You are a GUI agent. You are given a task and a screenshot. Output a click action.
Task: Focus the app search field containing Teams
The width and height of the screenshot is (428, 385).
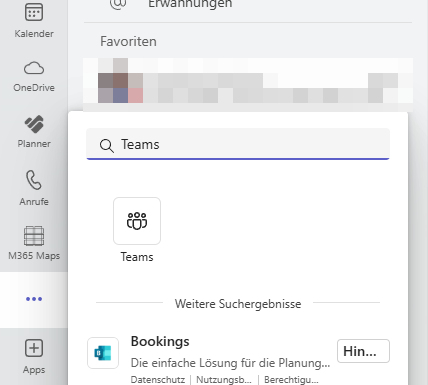tap(238, 144)
